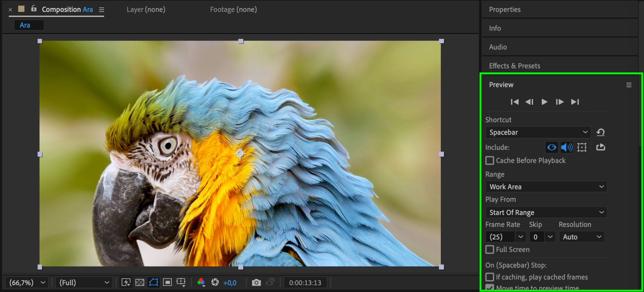The width and height of the screenshot is (644, 292).
Task: Enable Cache Before Playback checkbox
Action: point(490,161)
